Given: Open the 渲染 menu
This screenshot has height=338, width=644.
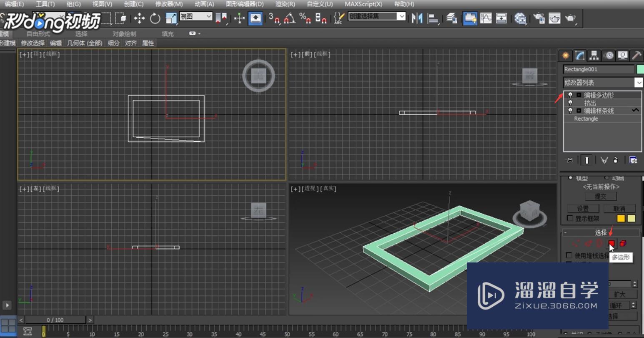Looking at the screenshot, I should 285,4.
